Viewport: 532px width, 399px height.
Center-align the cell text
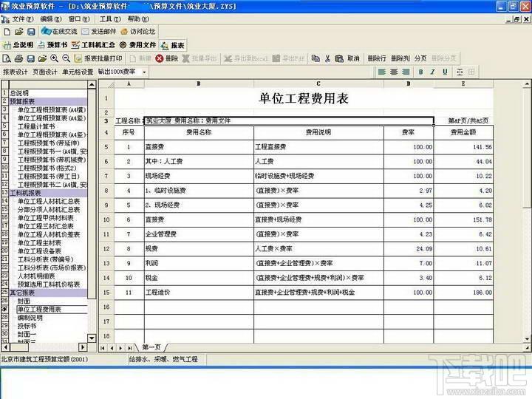(x=394, y=72)
